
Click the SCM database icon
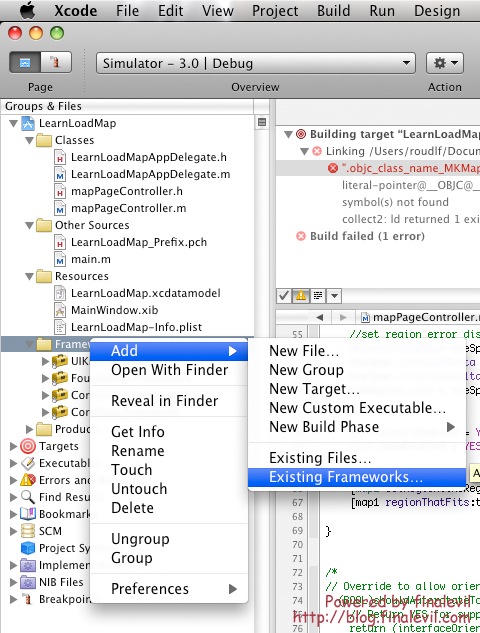coord(28,531)
